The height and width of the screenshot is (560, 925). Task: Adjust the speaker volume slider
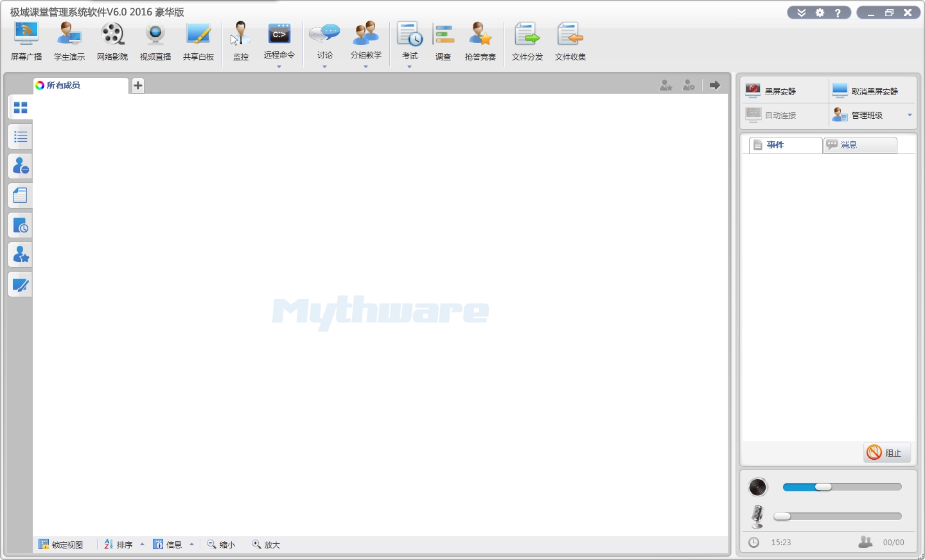[824, 487]
